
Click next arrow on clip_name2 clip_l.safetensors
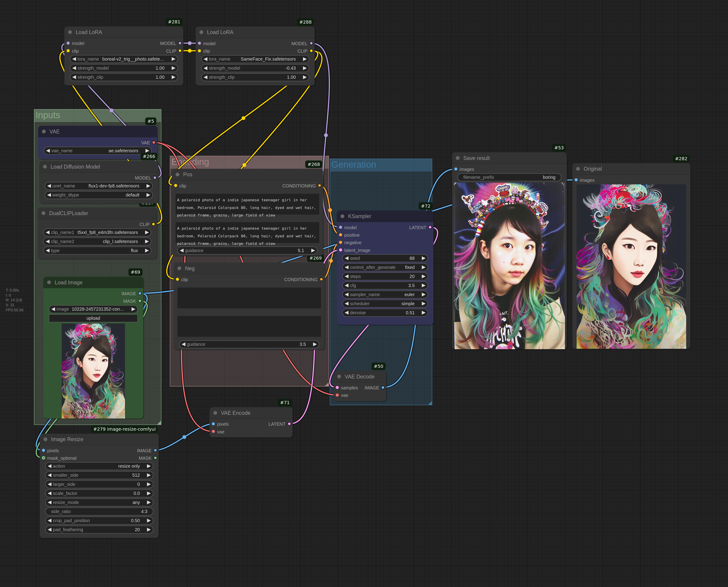147,241
